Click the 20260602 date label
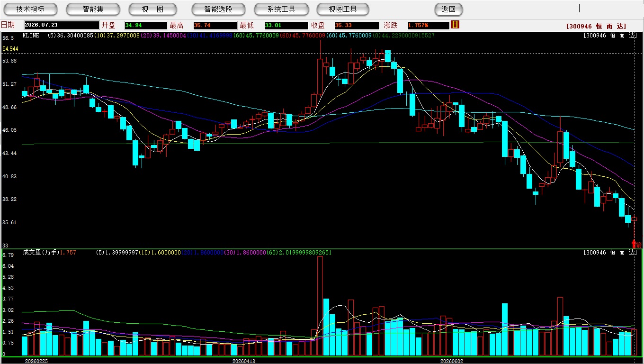The height and width of the screenshot is (364, 644). [452, 361]
